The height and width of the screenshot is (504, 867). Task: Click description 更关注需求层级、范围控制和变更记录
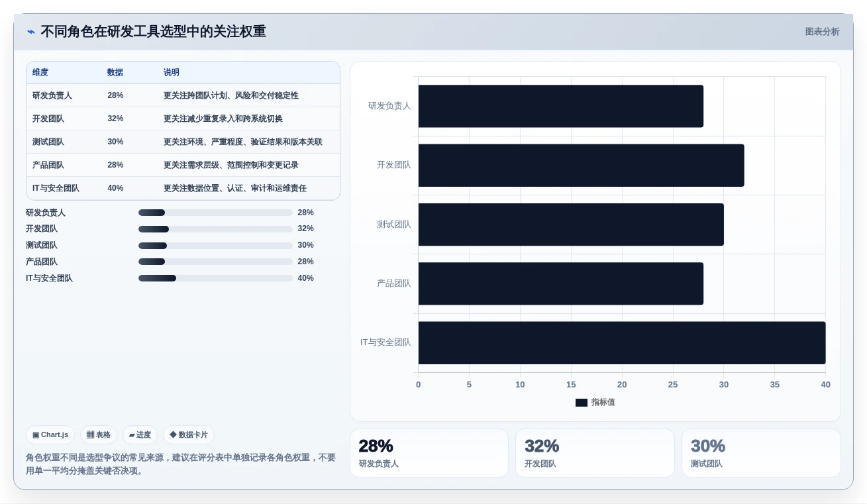(x=231, y=165)
